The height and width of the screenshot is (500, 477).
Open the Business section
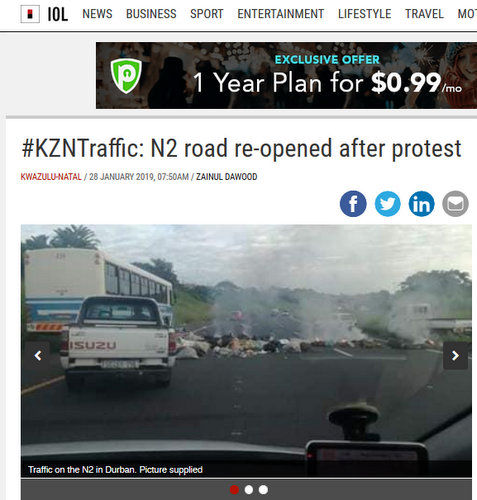tap(151, 14)
